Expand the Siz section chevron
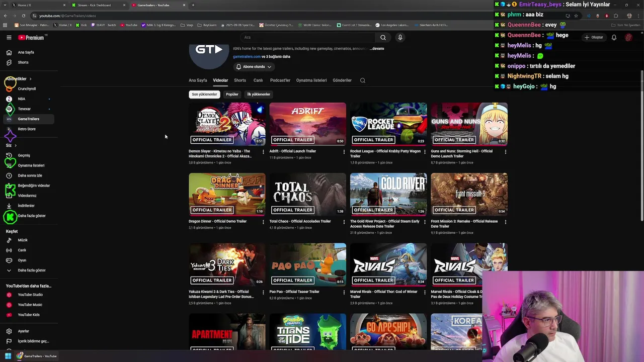Viewport: 644px width, 362px height. pyautogui.click(x=16, y=145)
